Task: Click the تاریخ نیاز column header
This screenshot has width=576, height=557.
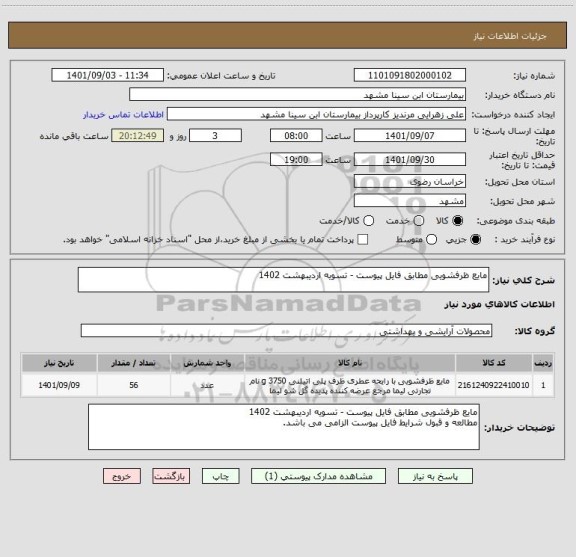Action: pyautogui.click(x=59, y=363)
